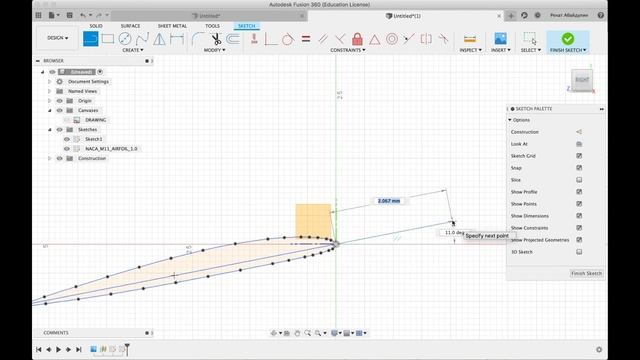Click the Save icon
Viewport: 640px width, 360px height.
(x=69, y=16)
